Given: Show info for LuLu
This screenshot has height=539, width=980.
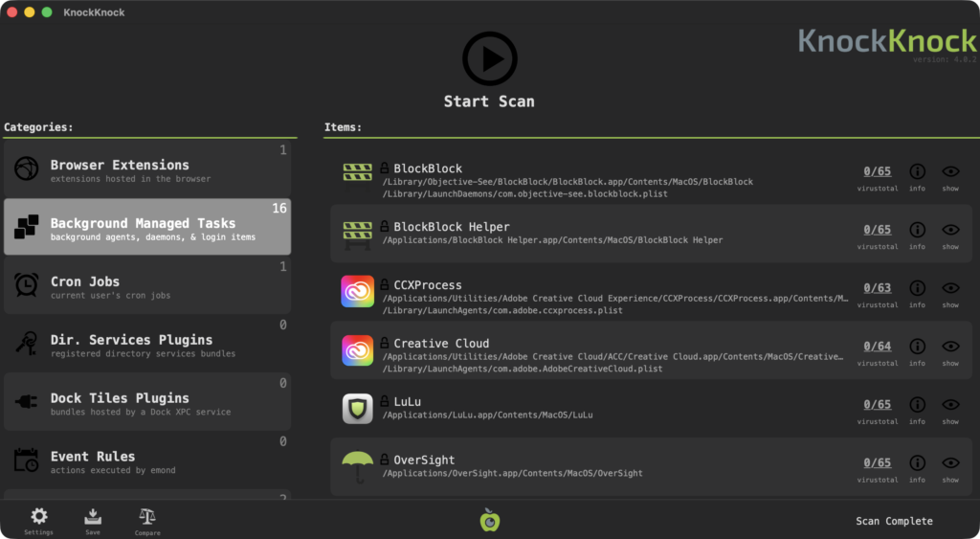Looking at the screenshot, I should click(917, 405).
